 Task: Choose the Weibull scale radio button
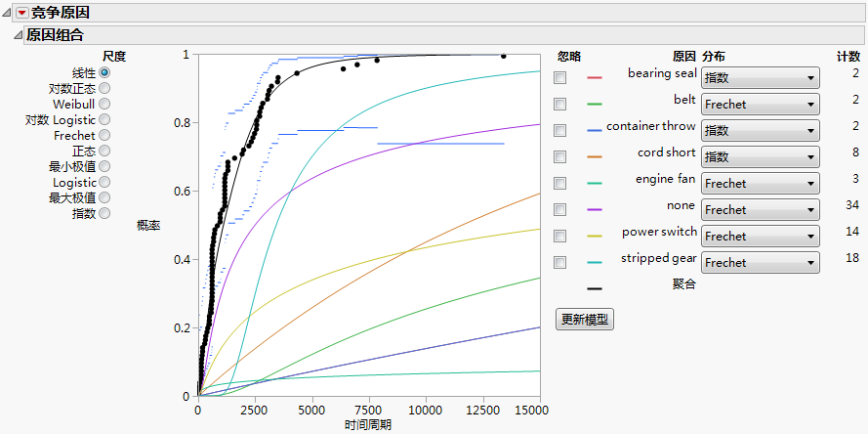point(104,104)
